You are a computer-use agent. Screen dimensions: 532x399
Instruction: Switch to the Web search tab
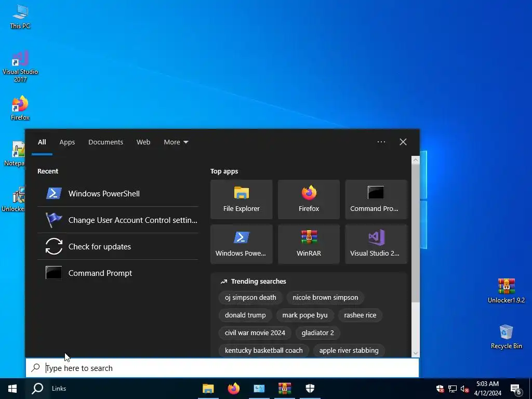(x=143, y=142)
